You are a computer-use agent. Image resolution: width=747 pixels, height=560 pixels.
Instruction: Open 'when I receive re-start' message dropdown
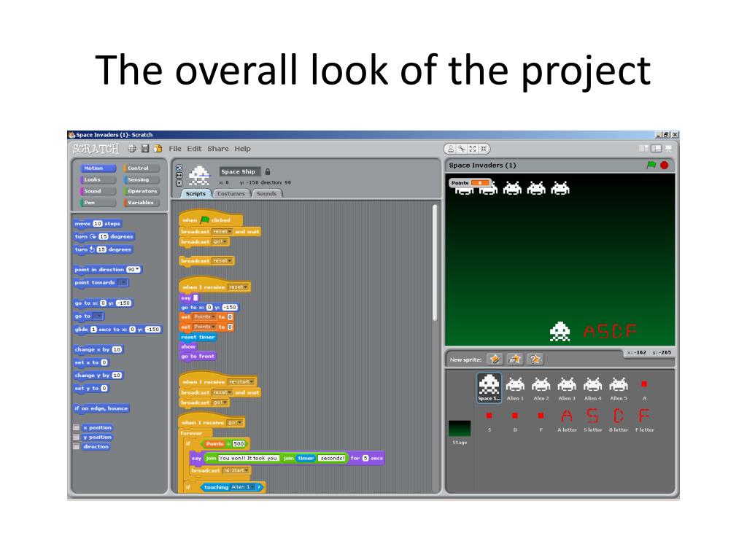(241, 382)
